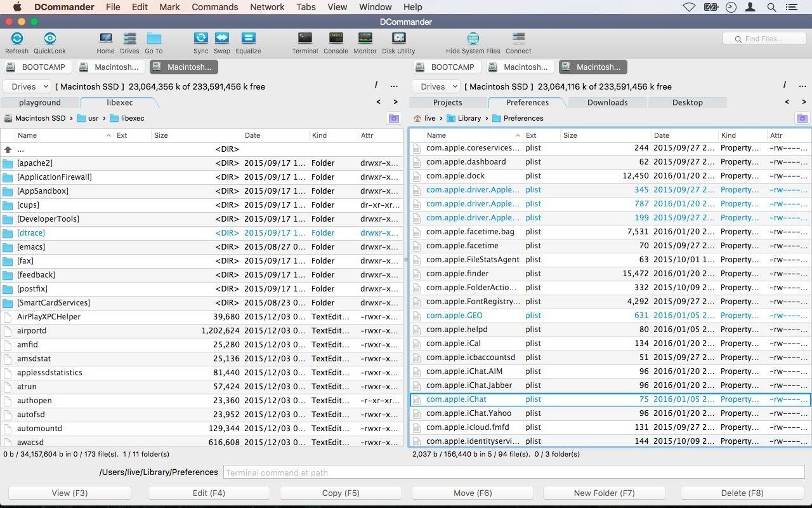Click the Refresh toolbar icon
Screen dimensions: 812x508
(17, 43)
